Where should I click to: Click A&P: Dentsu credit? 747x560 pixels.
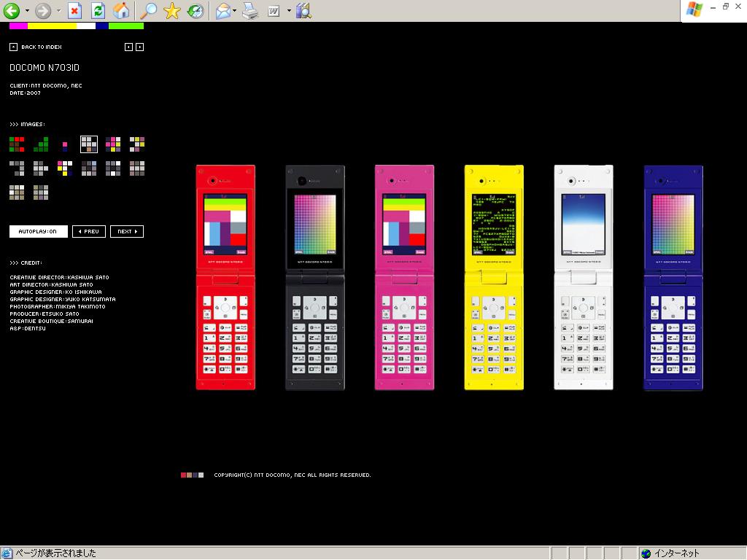[x=28, y=328]
